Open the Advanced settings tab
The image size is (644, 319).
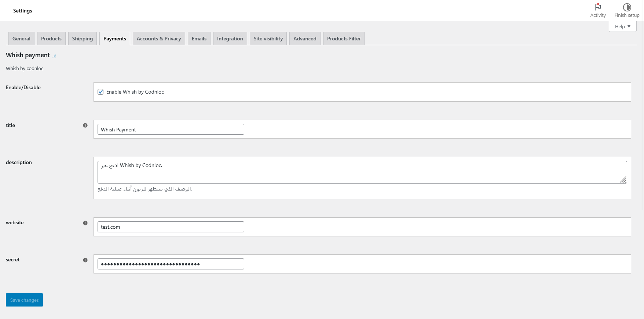click(x=305, y=39)
